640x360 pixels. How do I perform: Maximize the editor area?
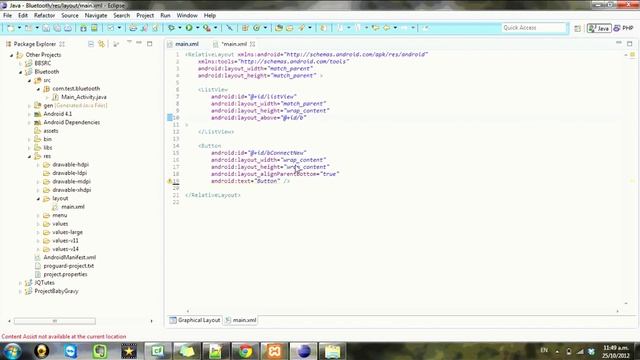coord(630,43)
